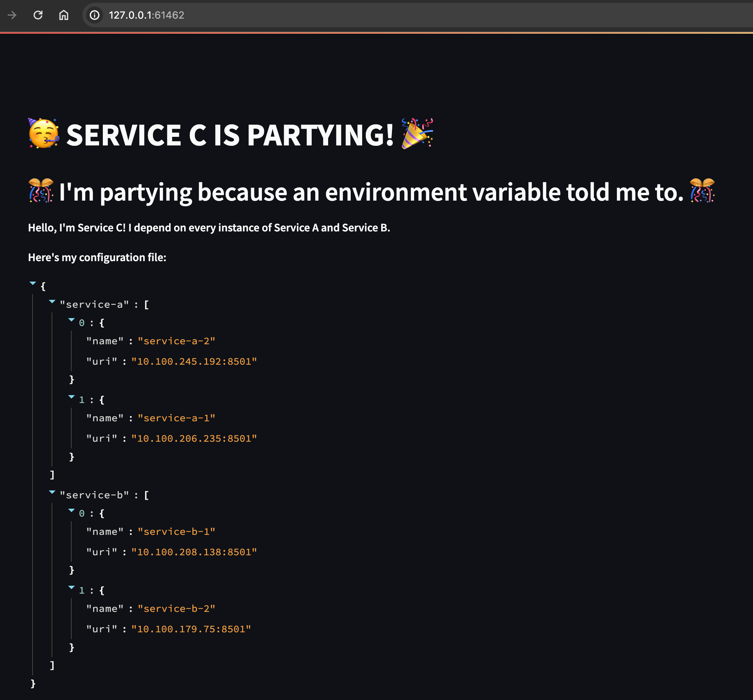Open site information via the info icon

point(94,15)
